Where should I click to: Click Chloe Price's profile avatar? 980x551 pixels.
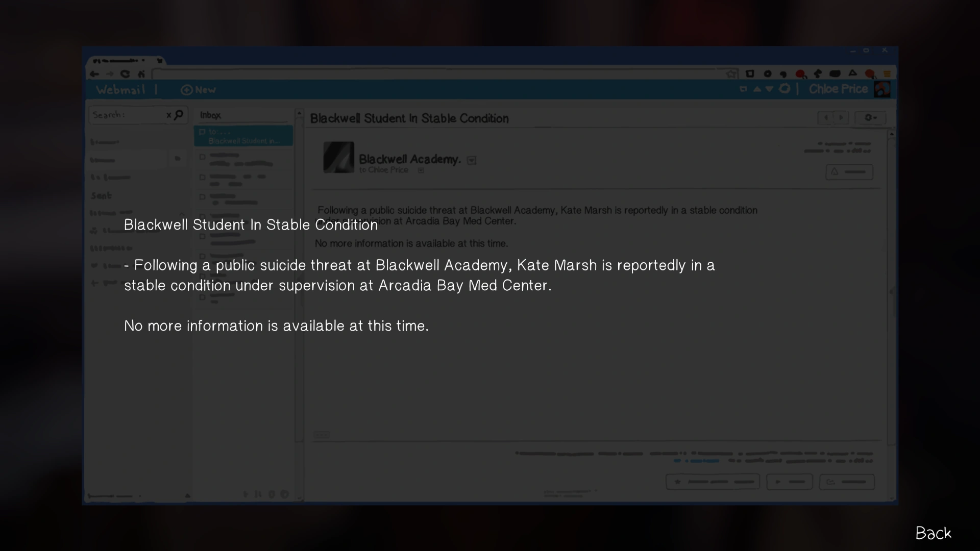click(x=882, y=89)
